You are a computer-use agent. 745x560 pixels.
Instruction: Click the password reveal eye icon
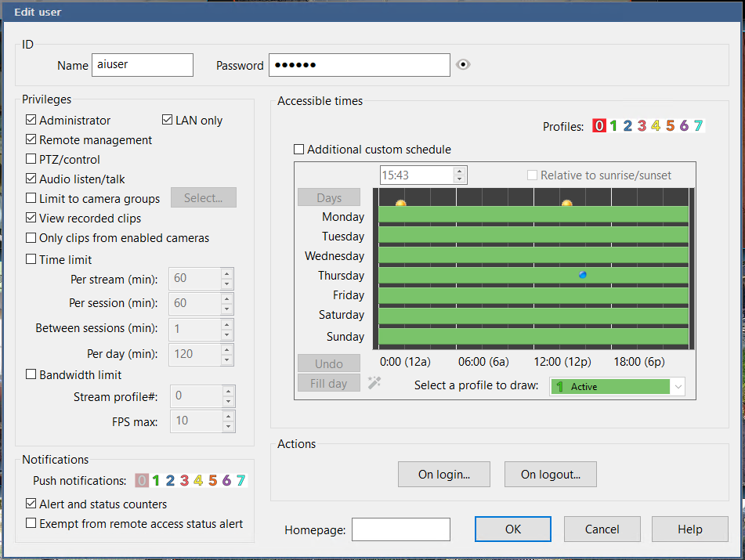463,65
